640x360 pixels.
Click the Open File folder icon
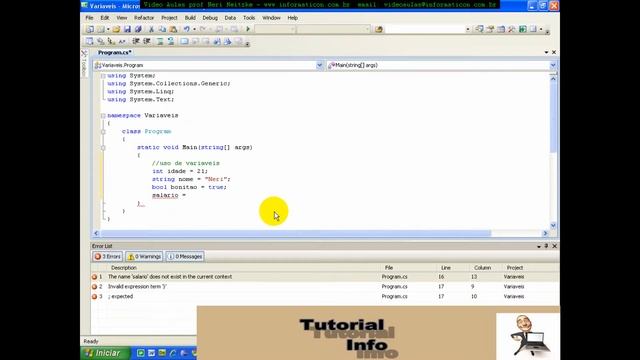(116, 29)
